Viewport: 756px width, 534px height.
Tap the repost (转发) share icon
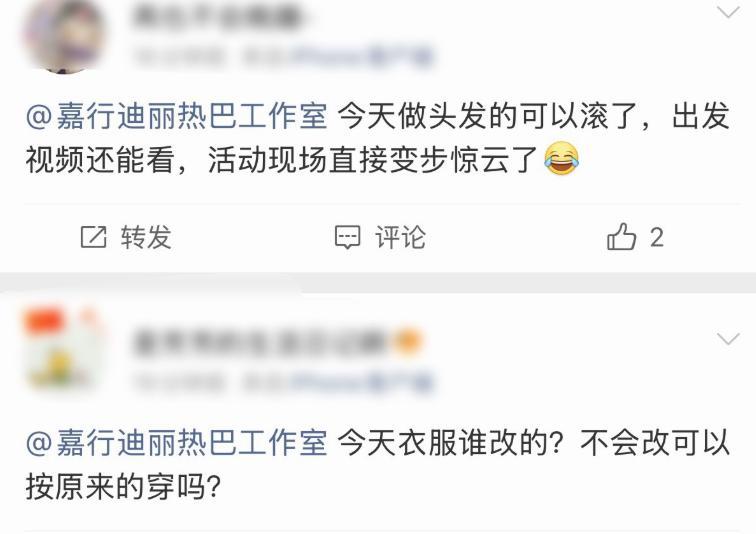(x=93, y=237)
